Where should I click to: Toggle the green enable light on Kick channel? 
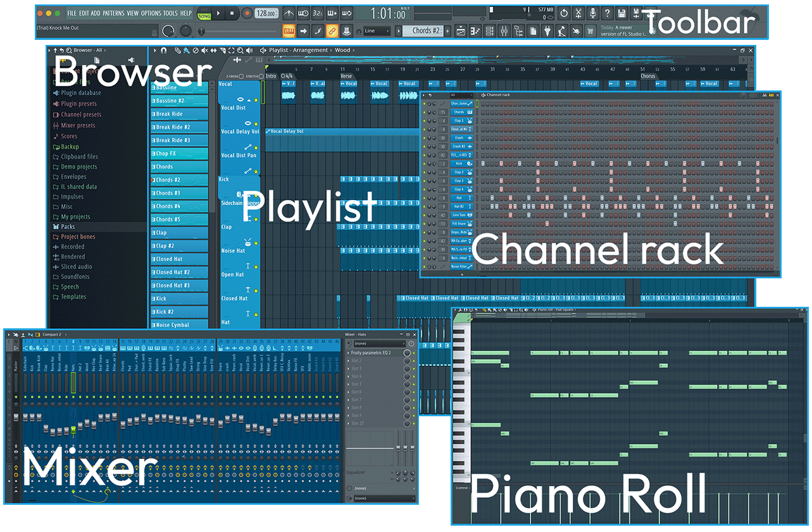[x=425, y=164]
